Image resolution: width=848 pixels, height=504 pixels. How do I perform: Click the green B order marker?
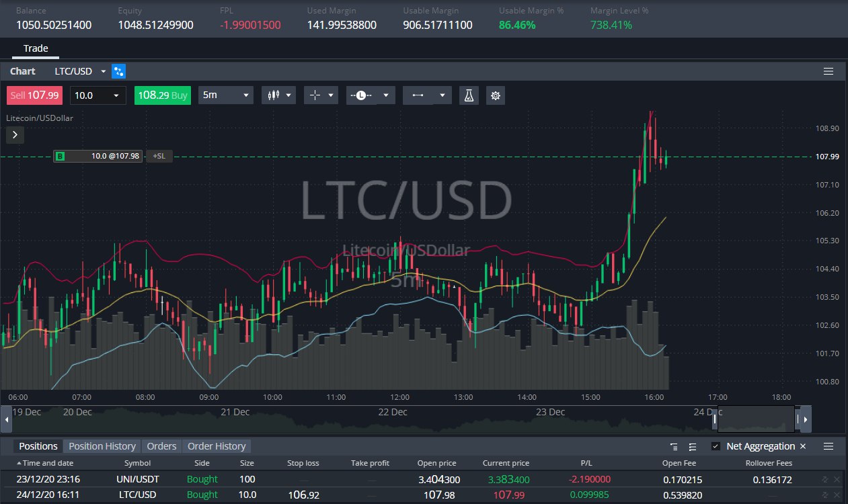tap(61, 157)
